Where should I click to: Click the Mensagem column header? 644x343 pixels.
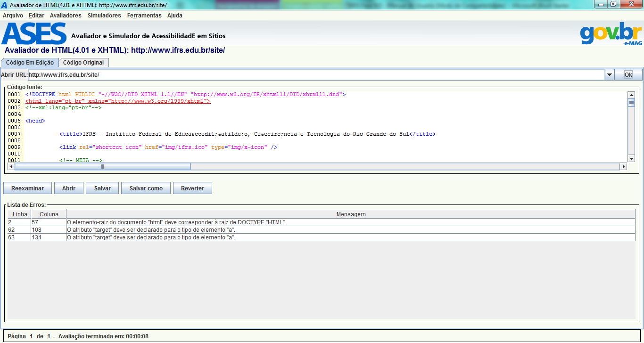351,214
